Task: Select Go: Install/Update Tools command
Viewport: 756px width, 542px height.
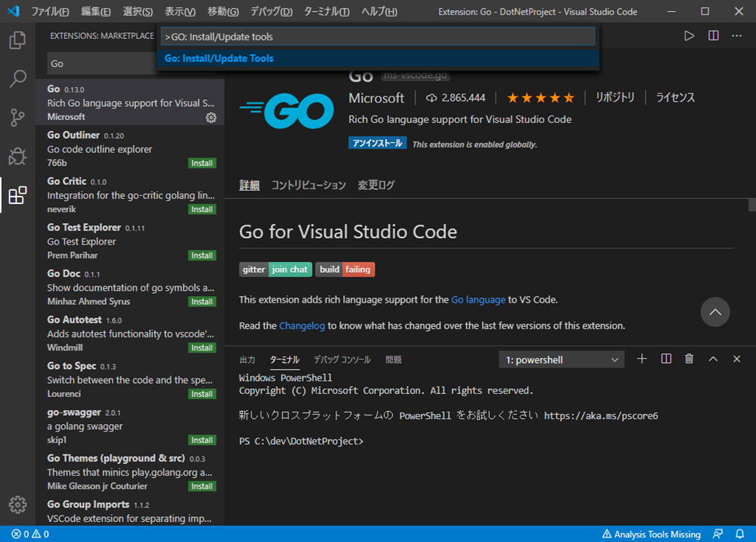Action: [x=378, y=59]
